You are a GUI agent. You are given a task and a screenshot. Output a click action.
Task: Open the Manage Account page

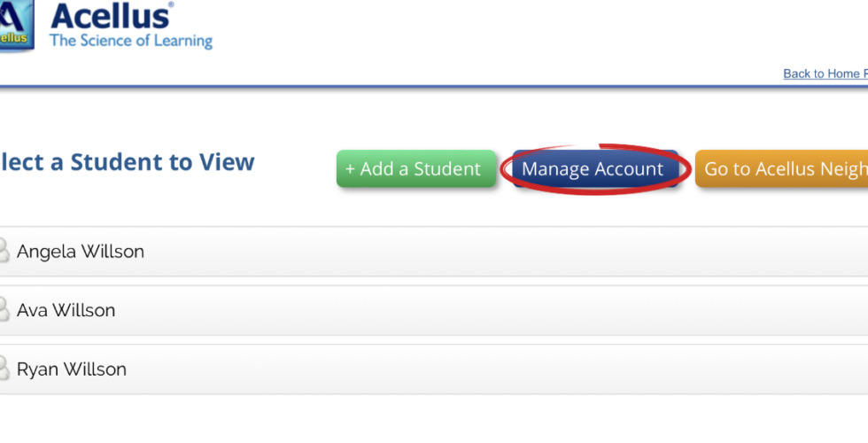593,169
